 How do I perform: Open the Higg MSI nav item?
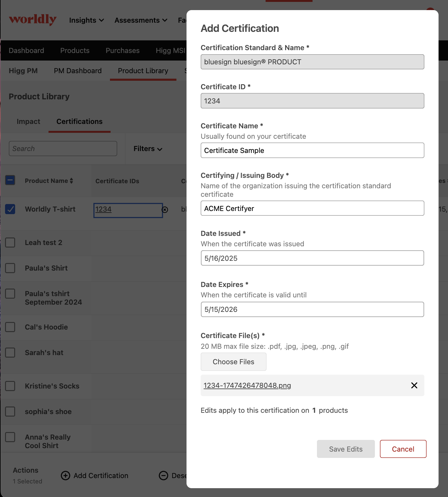(x=171, y=50)
